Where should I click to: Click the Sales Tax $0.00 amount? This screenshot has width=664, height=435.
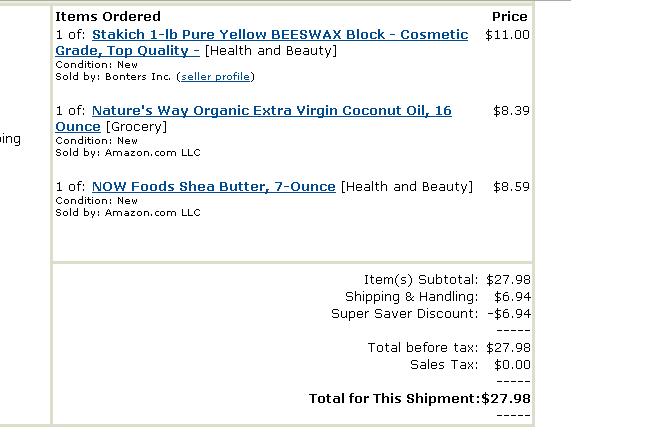(x=512, y=365)
